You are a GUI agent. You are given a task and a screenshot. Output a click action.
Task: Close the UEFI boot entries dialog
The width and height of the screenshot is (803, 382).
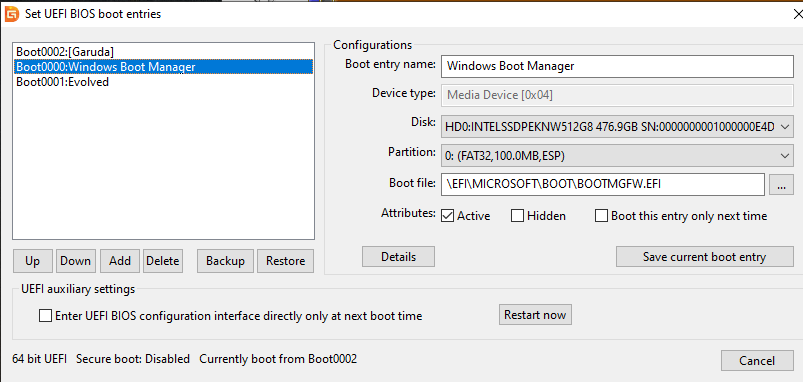(x=798, y=14)
